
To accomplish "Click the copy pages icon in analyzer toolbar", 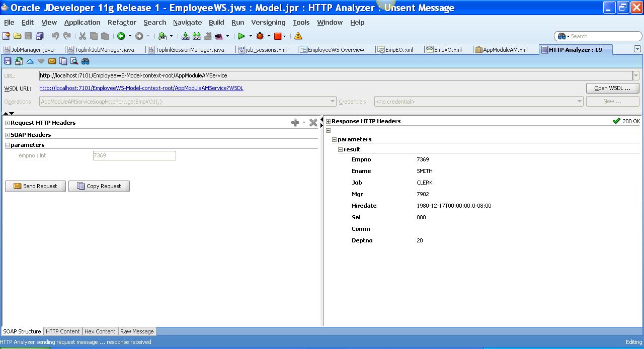I will (x=63, y=61).
